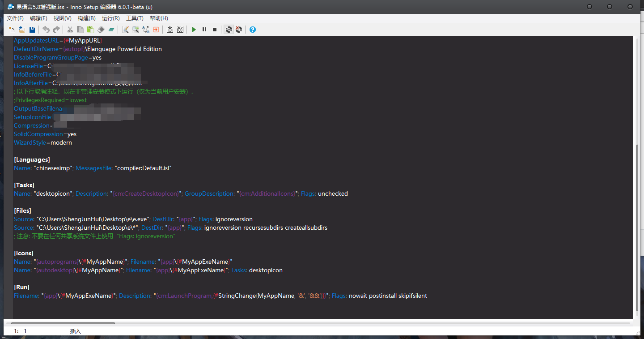Toggle the Target Uninstall disc icon
Screen dimensions: 644x339
(239, 30)
